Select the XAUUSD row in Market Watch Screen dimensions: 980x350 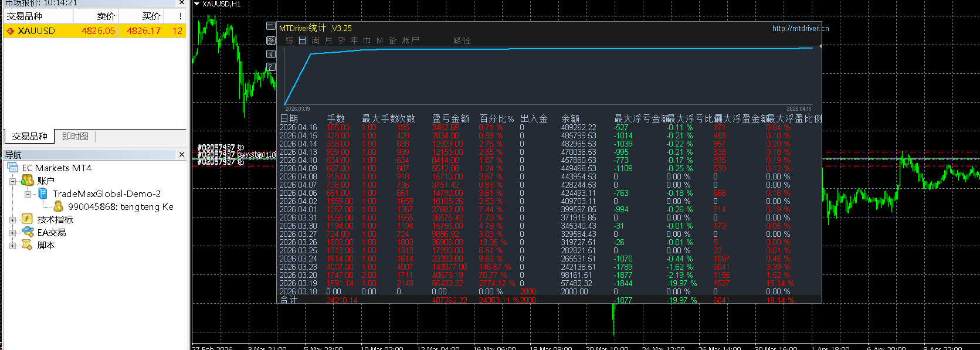[x=94, y=31]
